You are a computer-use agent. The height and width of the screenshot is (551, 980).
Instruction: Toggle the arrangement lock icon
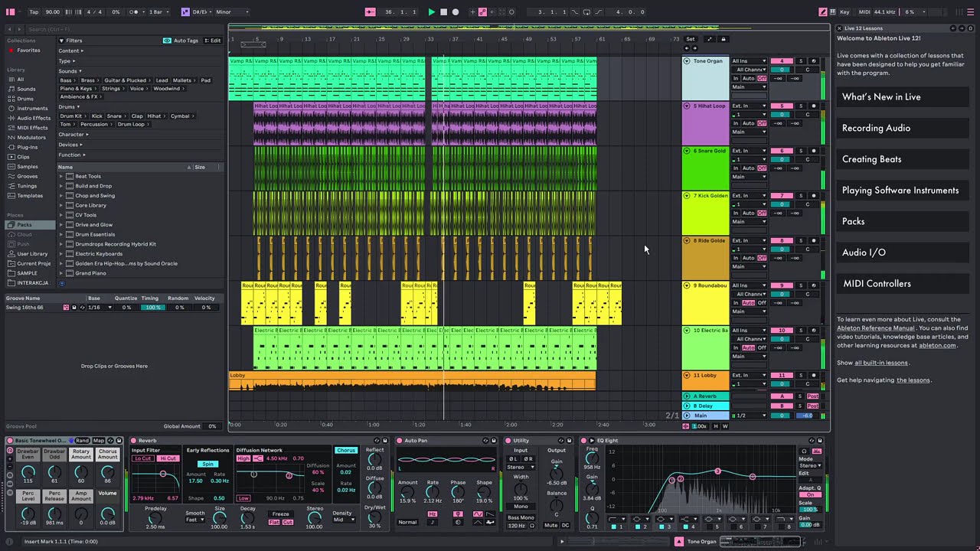pyautogui.click(x=724, y=39)
